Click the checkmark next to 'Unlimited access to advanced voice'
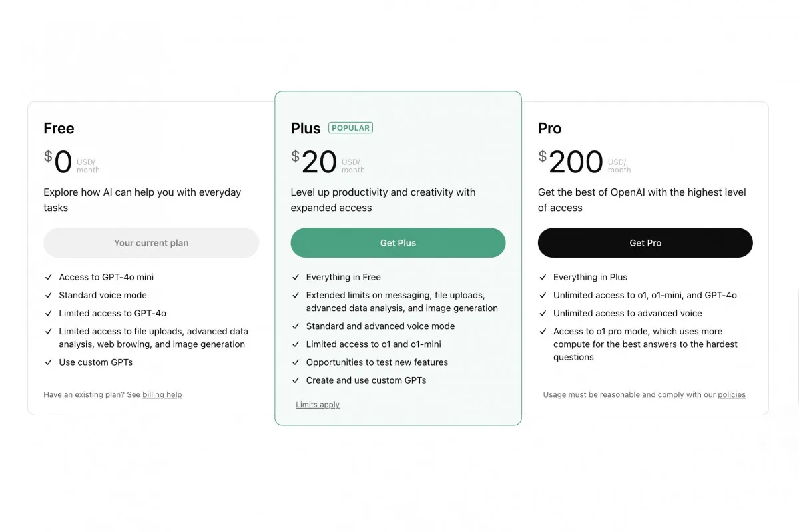 [543, 313]
